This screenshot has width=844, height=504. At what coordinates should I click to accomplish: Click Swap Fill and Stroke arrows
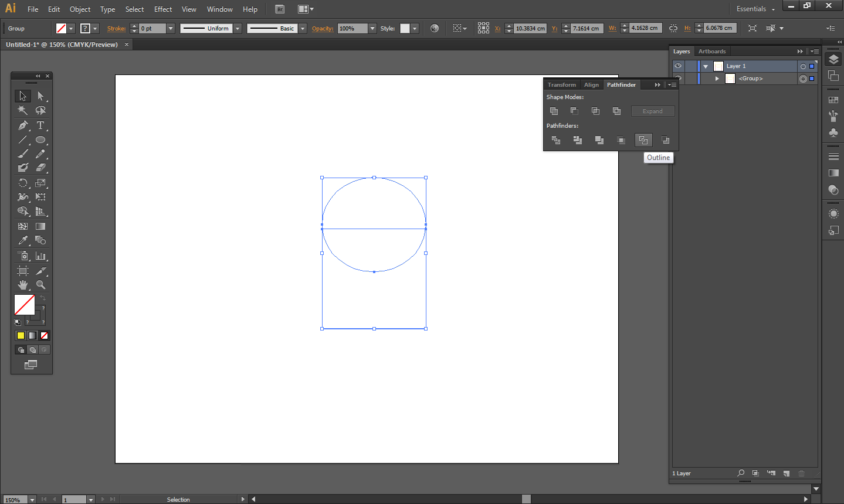pyautogui.click(x=42, y=296)
